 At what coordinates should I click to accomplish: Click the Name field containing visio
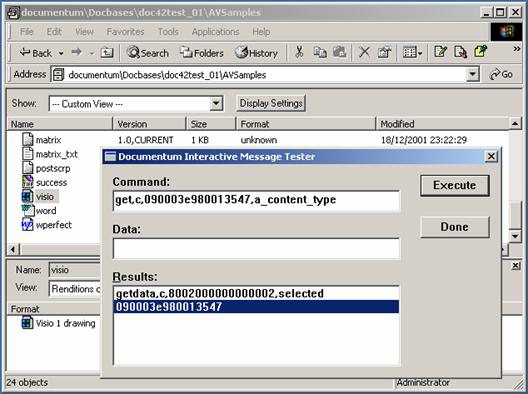(75, 270)
